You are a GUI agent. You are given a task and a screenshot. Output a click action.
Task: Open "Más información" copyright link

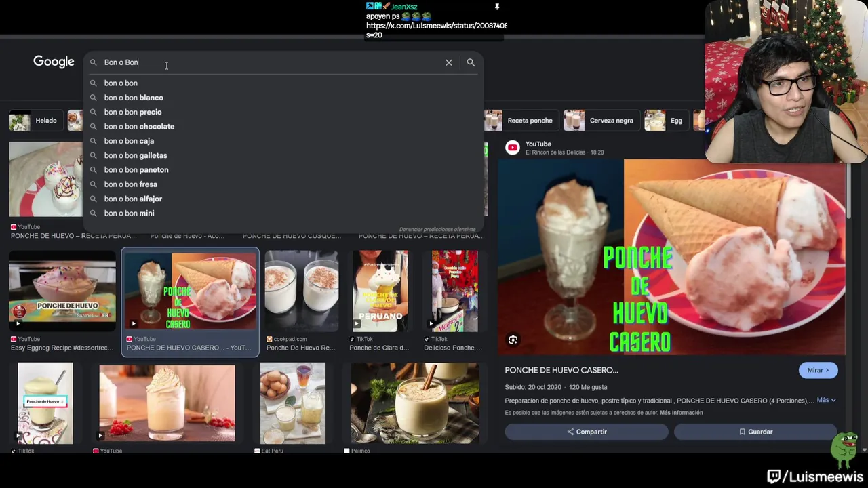[681, 413]
